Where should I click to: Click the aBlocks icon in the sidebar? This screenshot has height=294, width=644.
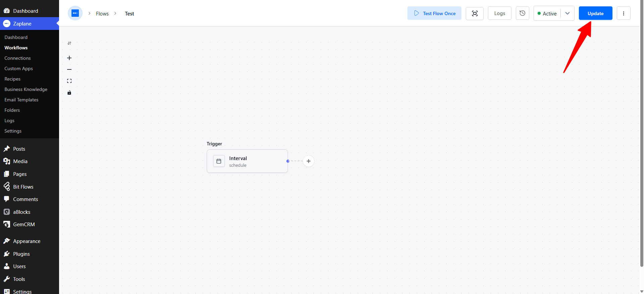[x=7, y=212]
